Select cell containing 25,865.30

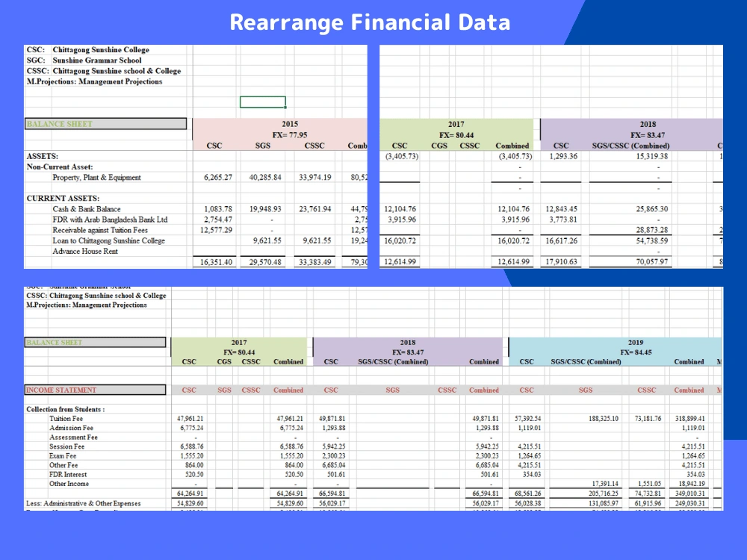(651, 209)
